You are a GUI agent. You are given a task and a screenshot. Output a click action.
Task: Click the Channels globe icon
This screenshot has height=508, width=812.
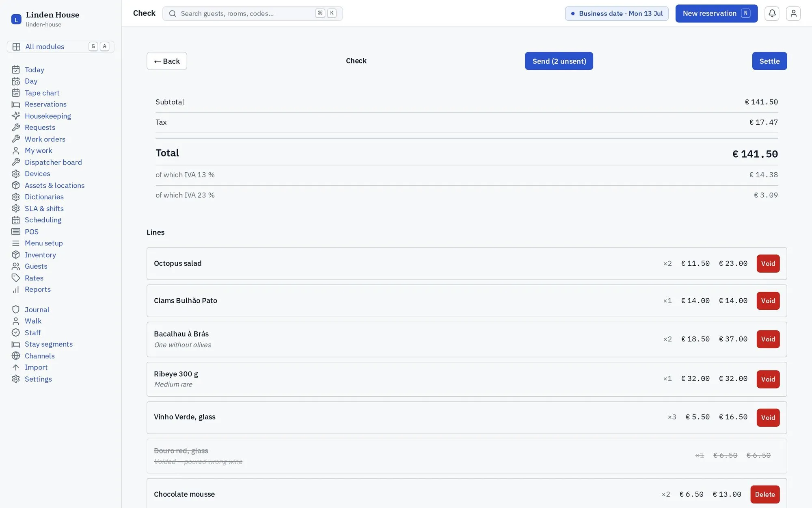coord(16,356)
